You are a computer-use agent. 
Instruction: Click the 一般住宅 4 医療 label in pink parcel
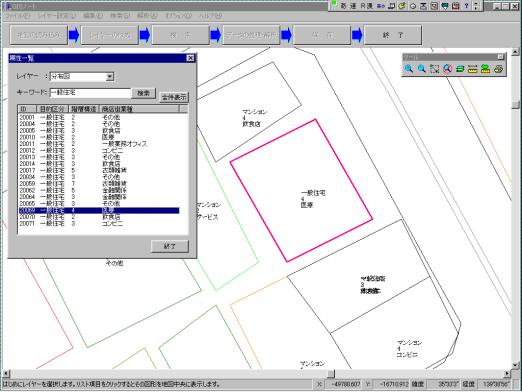tap(313, 199)
